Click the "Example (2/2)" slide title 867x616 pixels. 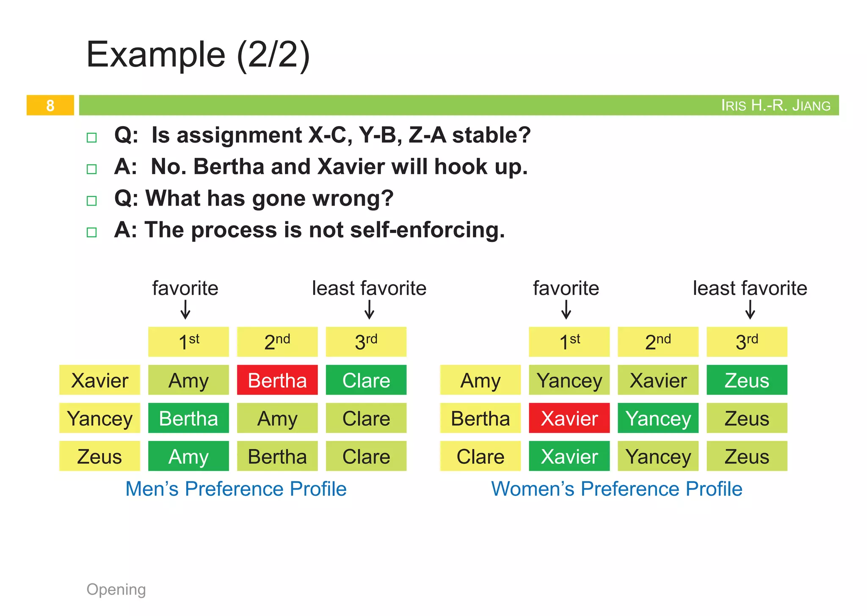pos(198,55)
